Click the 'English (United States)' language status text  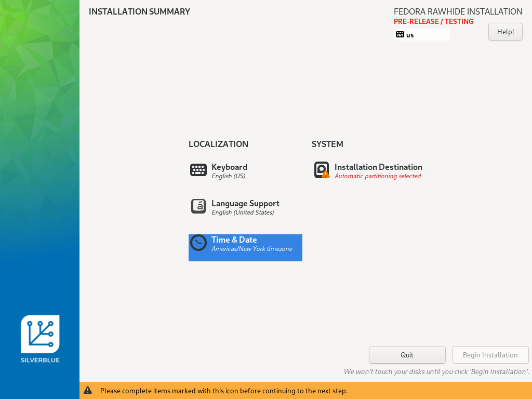coord(243,212)
